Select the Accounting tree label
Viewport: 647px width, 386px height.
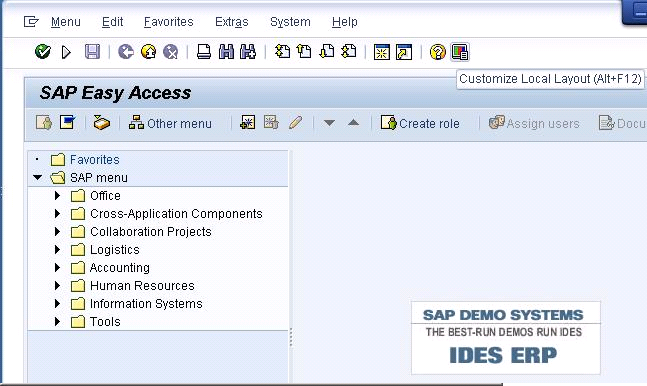point(120,268)
